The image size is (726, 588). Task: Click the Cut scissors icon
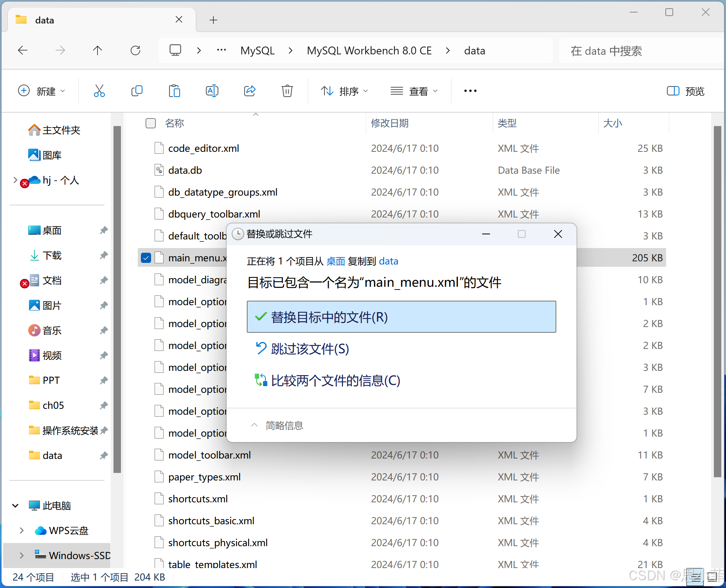tap(99, 91)
